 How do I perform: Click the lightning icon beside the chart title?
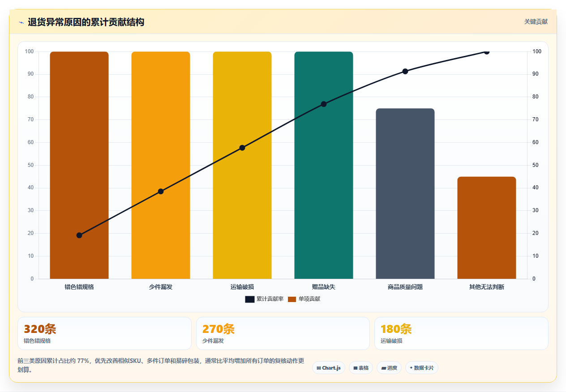pos(21,22)
